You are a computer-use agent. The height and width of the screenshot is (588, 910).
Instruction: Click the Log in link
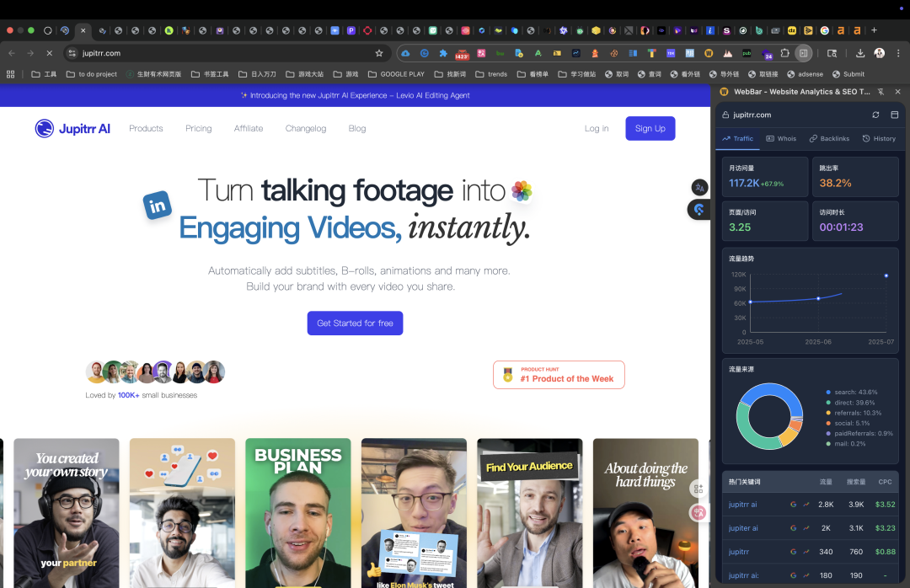[597, 128]
